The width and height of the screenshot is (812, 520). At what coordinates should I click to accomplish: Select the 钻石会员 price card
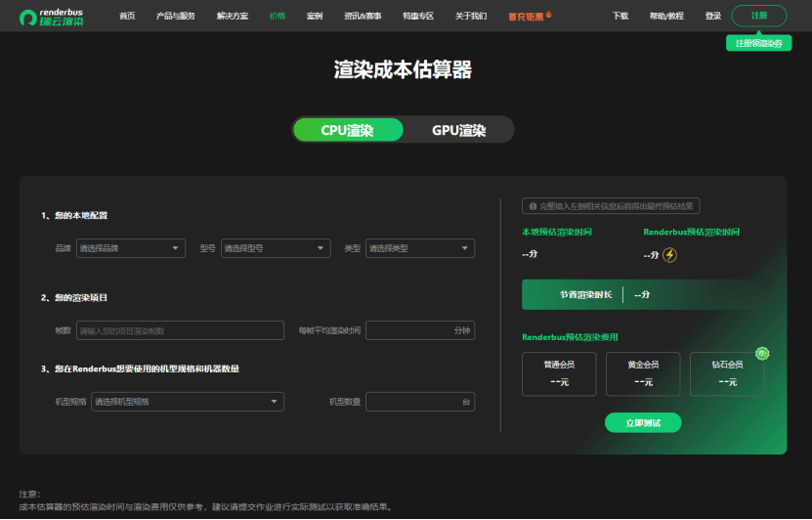[727, 374]
